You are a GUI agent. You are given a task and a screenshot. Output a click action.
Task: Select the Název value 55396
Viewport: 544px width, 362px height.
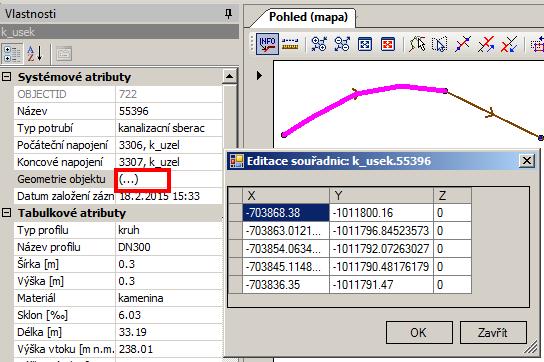(x=169, y=111)
